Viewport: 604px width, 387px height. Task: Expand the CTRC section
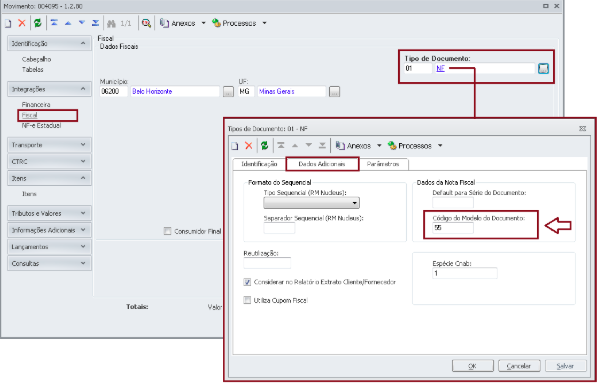49,161
